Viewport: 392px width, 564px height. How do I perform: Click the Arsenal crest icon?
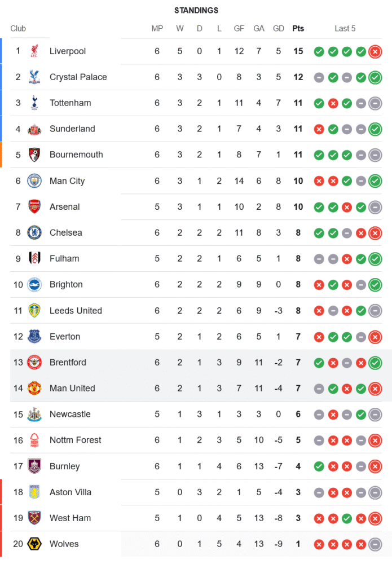point(34,207)
